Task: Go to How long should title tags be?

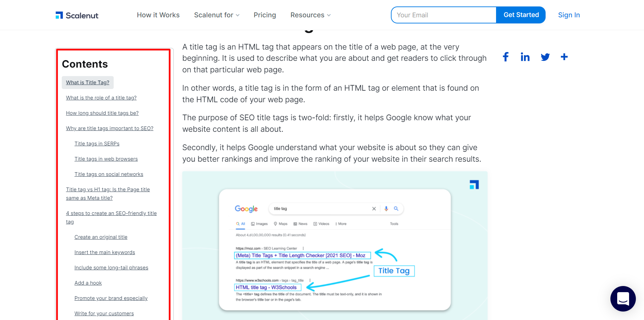Action: [102, 113]
